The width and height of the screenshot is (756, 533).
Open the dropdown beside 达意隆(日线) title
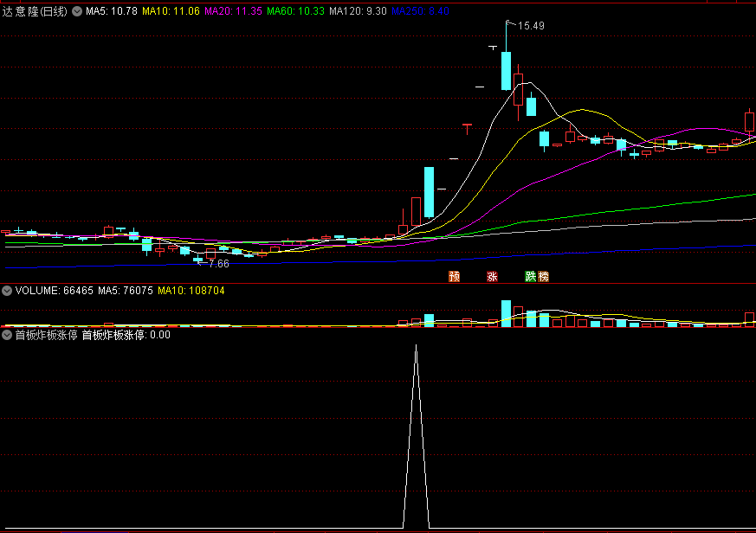click(x=77, y=11)
